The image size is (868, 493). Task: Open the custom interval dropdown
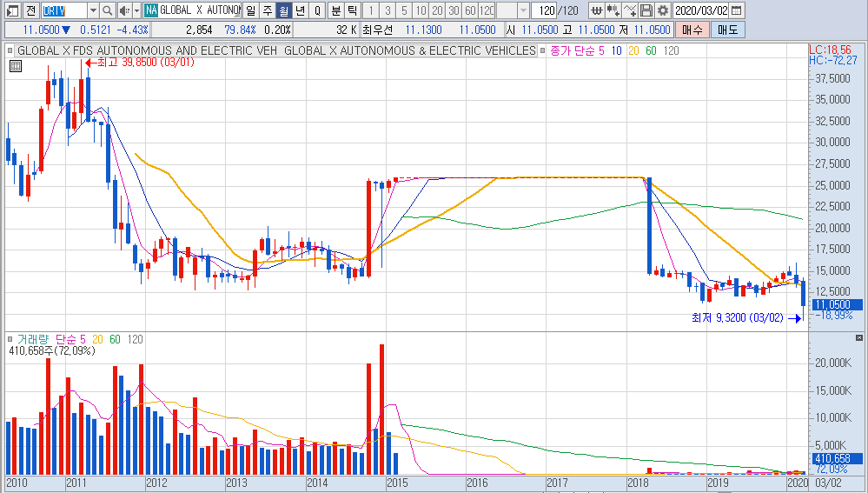[x=523, y=10]
